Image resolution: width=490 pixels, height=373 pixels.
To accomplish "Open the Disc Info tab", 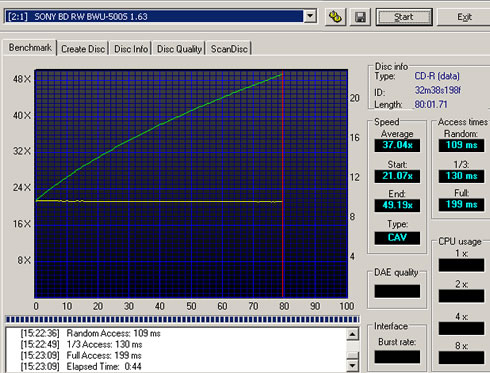I will tap(131, 49).
